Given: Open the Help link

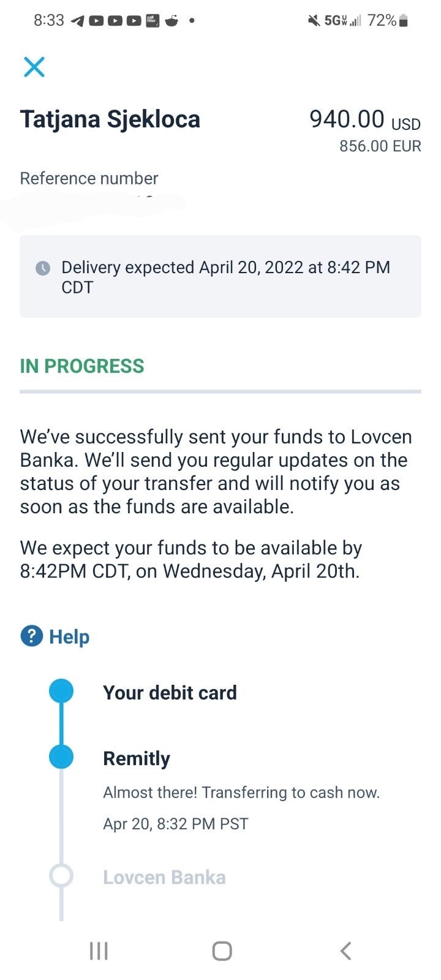Looking at the screenshot, I should (69, 637).
